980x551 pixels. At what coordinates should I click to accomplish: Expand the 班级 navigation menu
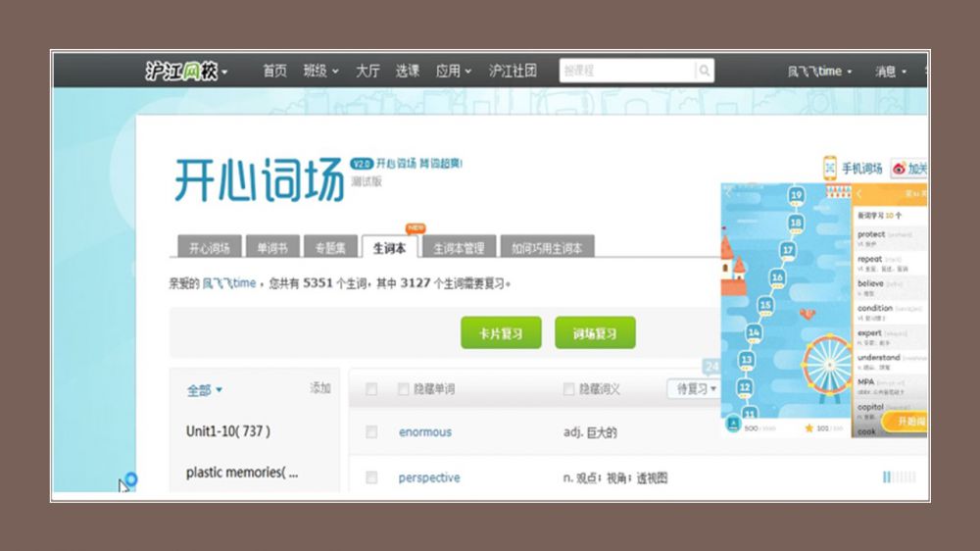[x=320, y=72]
